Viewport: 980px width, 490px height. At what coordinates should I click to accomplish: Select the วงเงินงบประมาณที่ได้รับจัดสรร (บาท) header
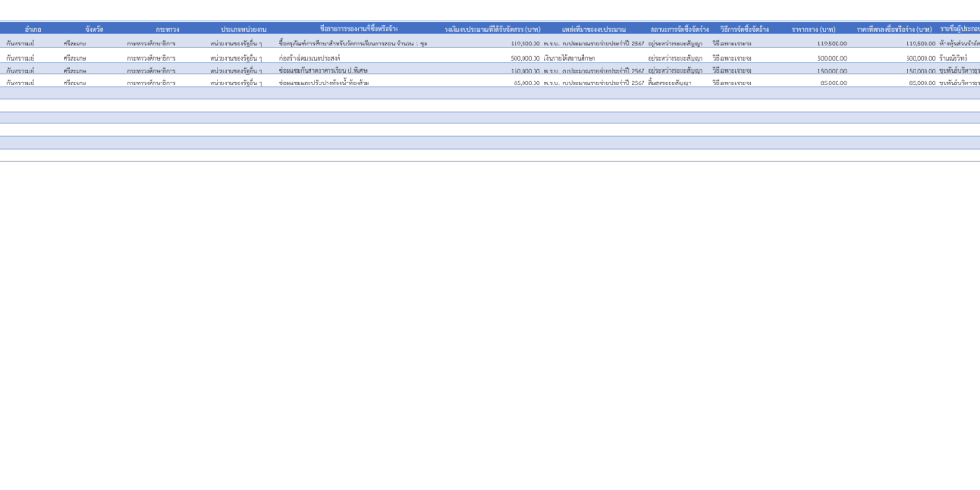pyautogui.click(x=492, y=29)
